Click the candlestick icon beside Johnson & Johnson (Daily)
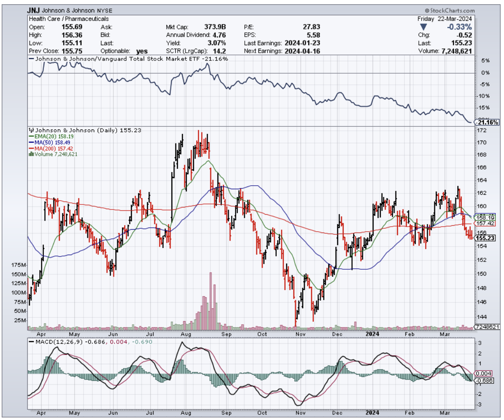This screenshot has width=504, height=420. click(30, 130)
